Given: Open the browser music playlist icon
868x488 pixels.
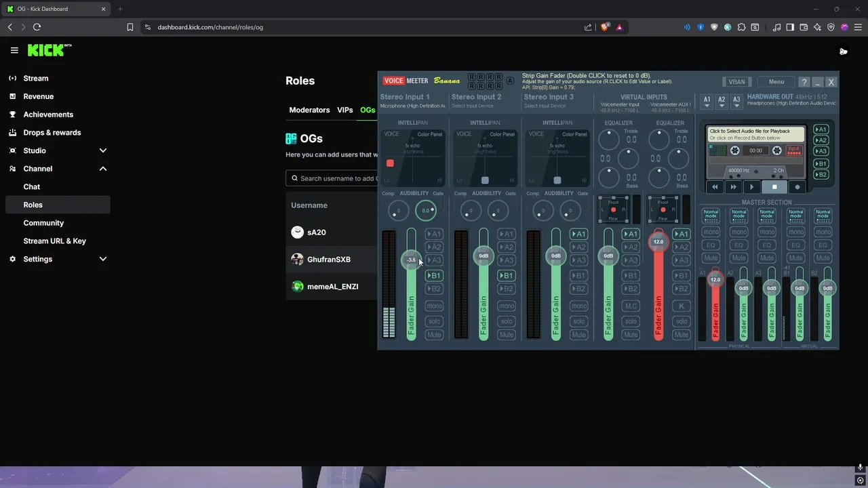Looking at the screenshot, I should [776, 27].
